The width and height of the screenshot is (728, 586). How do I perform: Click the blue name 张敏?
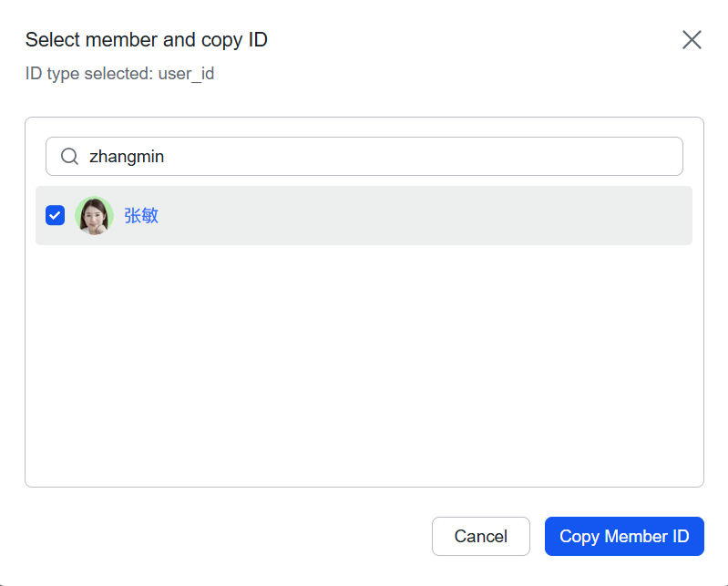(141, 216)
